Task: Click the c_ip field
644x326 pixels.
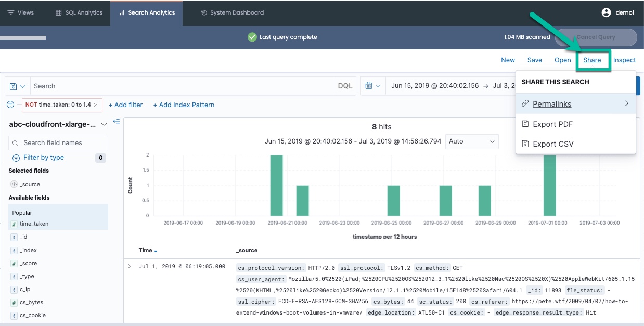Action: point(25,289)
